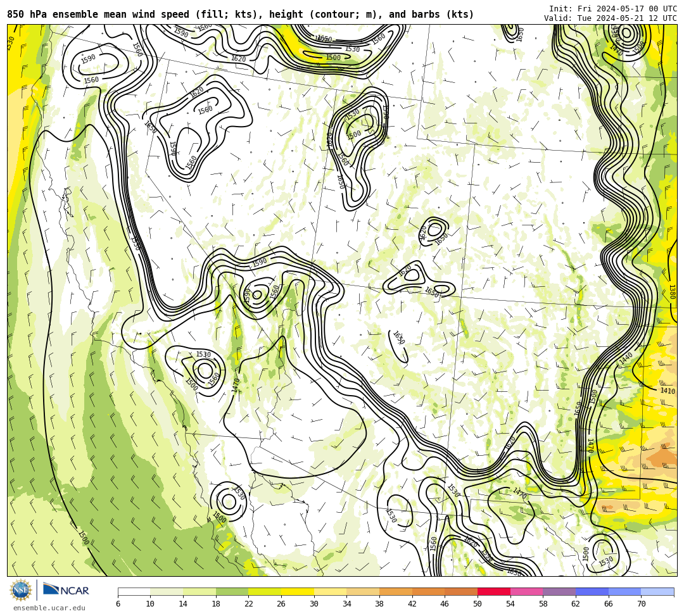Select the Init: Fri 2024-05-17 00 UTC text
684x616 pixels.
[x=613, y=8]
